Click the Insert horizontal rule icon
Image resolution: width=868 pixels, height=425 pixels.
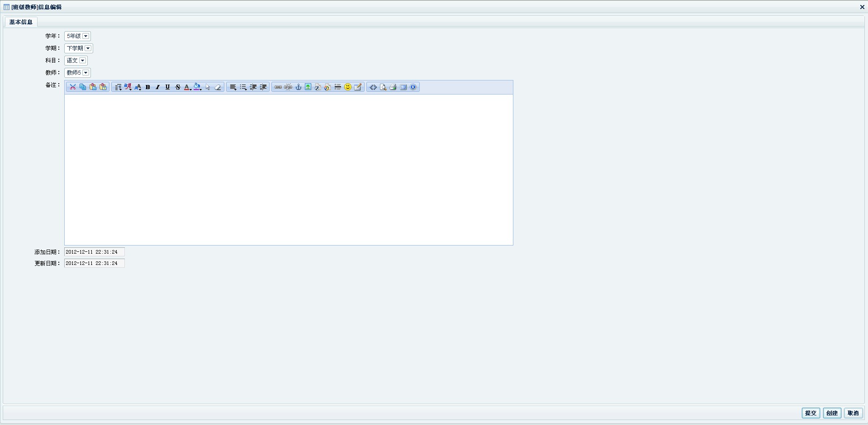(338, 87)
